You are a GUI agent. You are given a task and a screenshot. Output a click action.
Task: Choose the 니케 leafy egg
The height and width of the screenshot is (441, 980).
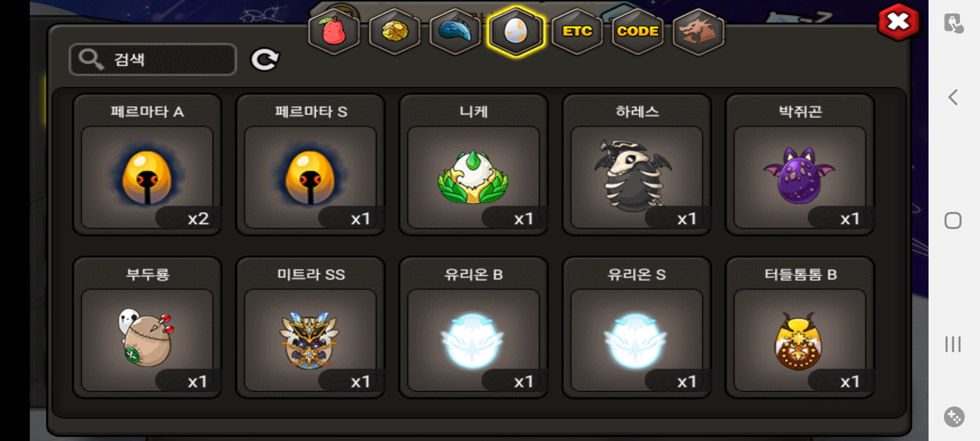pyautogui.click(x=474, y=165)
